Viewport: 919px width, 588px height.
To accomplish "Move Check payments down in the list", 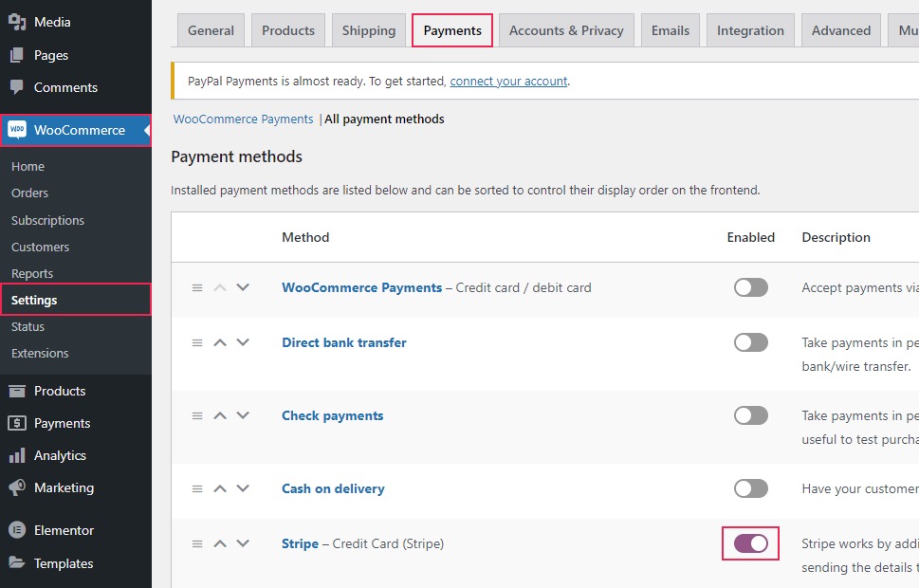I will pos(243,415).
